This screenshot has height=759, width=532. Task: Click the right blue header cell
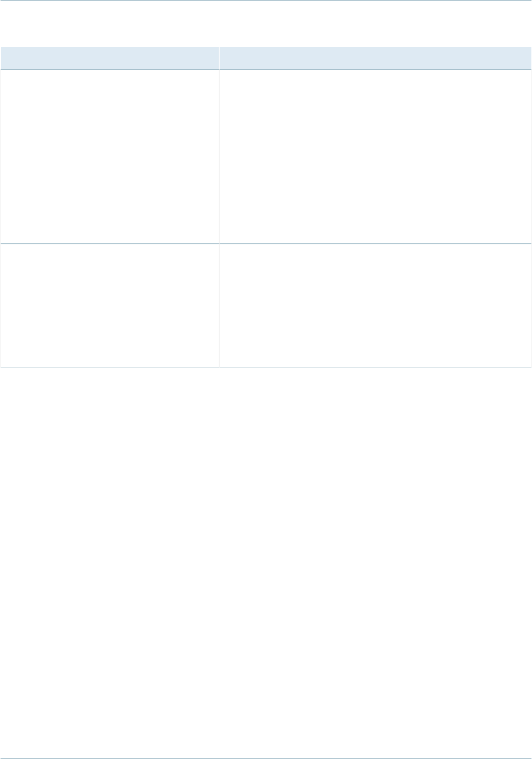(x=376, y=58)
